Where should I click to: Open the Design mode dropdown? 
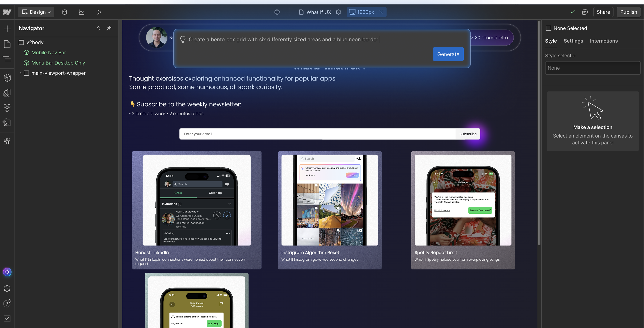click(36, 12)
